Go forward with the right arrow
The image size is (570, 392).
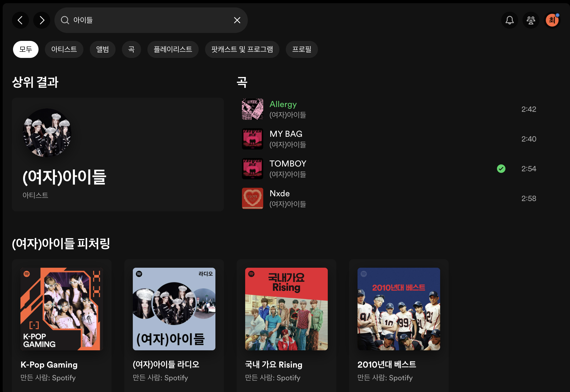pyautogui.click(x=42, y=20)
